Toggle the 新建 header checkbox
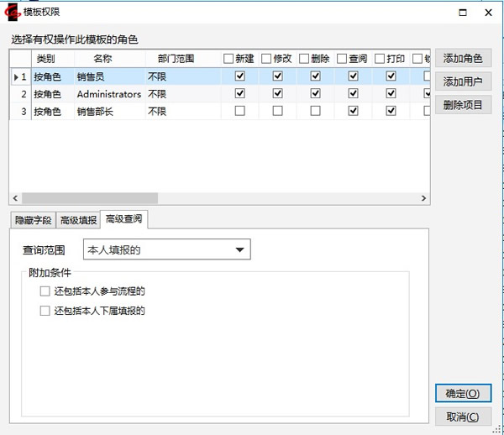Viewport: 504px width, 435px height. (228, 59)
